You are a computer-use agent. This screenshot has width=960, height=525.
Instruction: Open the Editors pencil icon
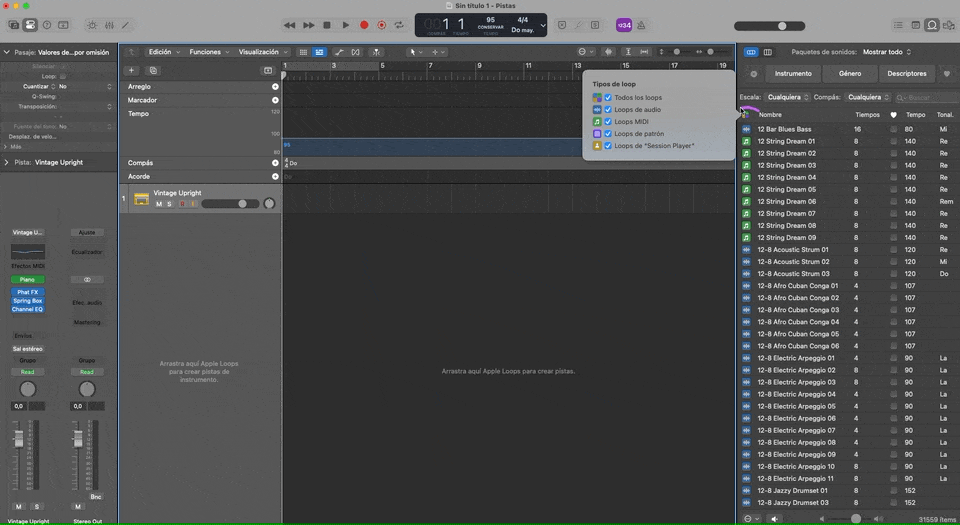click(126, 25)
